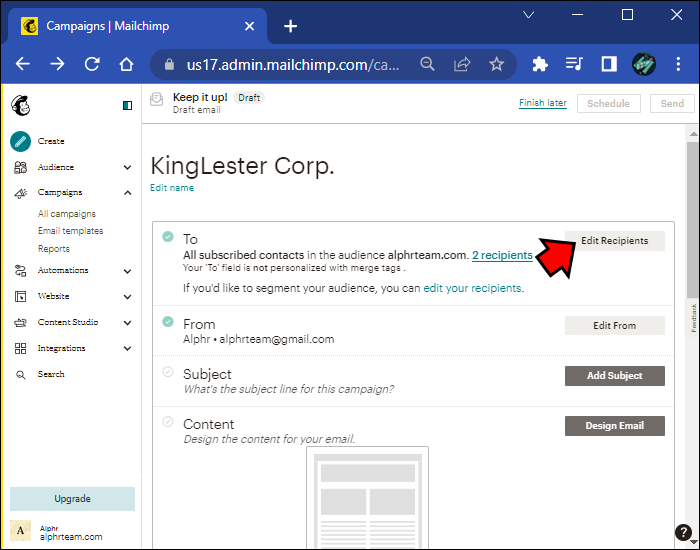Viewport: 700px width, 550px height.
Task: Click Edit name link
Action: [x=172, y=188]
